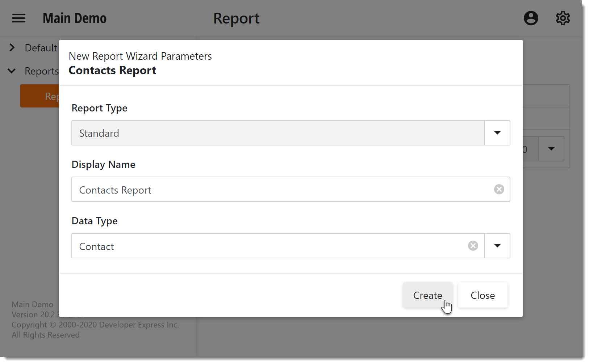Open the Report Type dropdown arrow

[497, 133]
